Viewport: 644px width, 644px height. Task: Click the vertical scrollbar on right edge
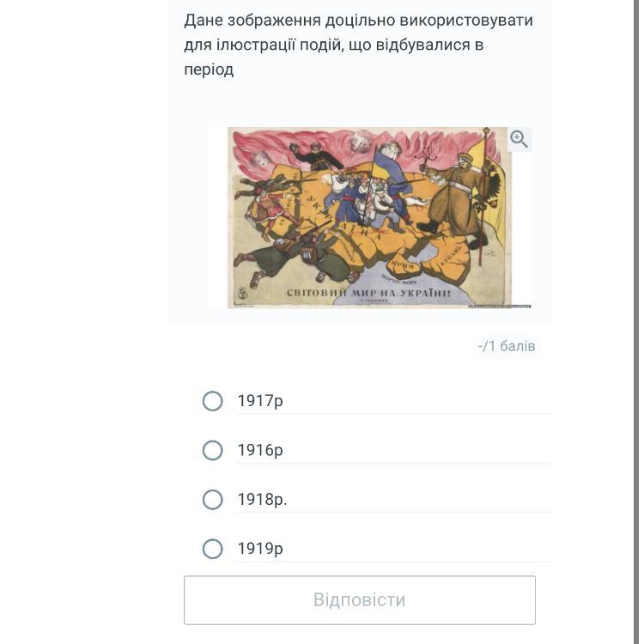(636, 322)
